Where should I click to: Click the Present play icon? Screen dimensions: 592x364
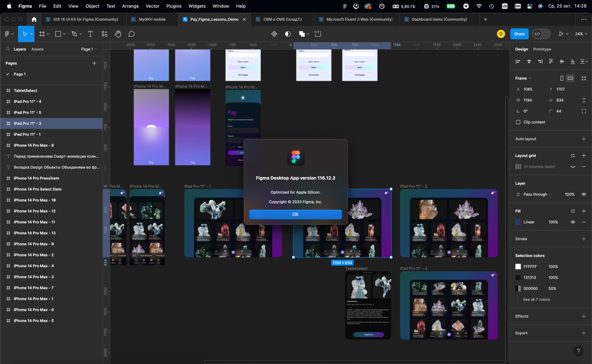[561, 34]
